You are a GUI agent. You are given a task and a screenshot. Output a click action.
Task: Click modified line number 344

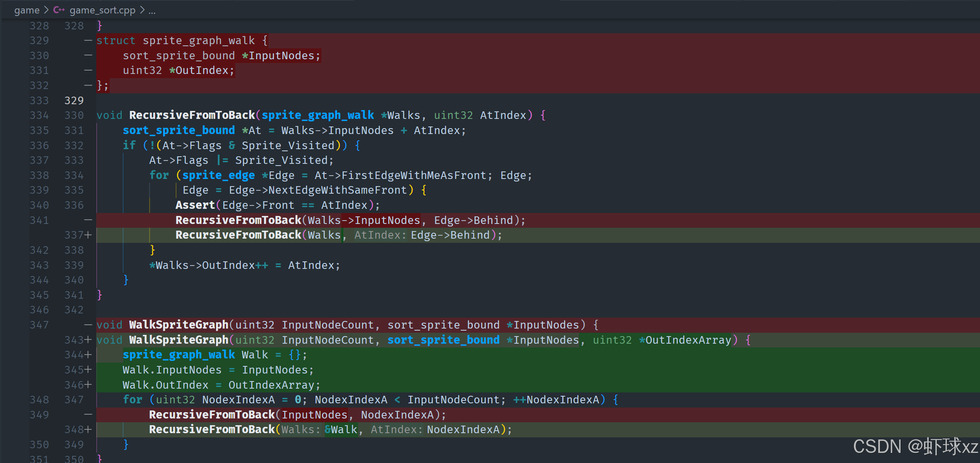(74, 355)
